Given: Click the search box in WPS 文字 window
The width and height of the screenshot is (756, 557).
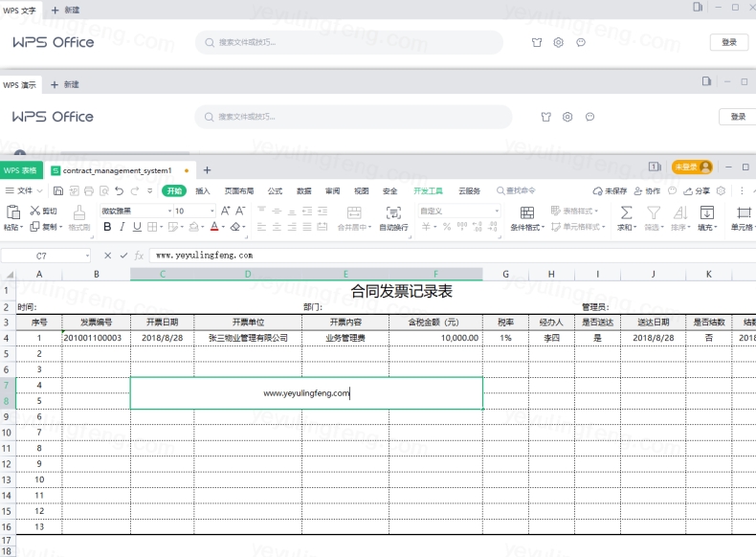Looking at the screenshot, I should tap(349, 42).
